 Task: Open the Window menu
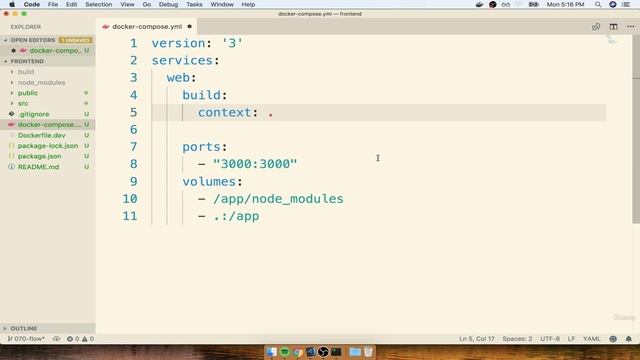(x=222, y=4)
